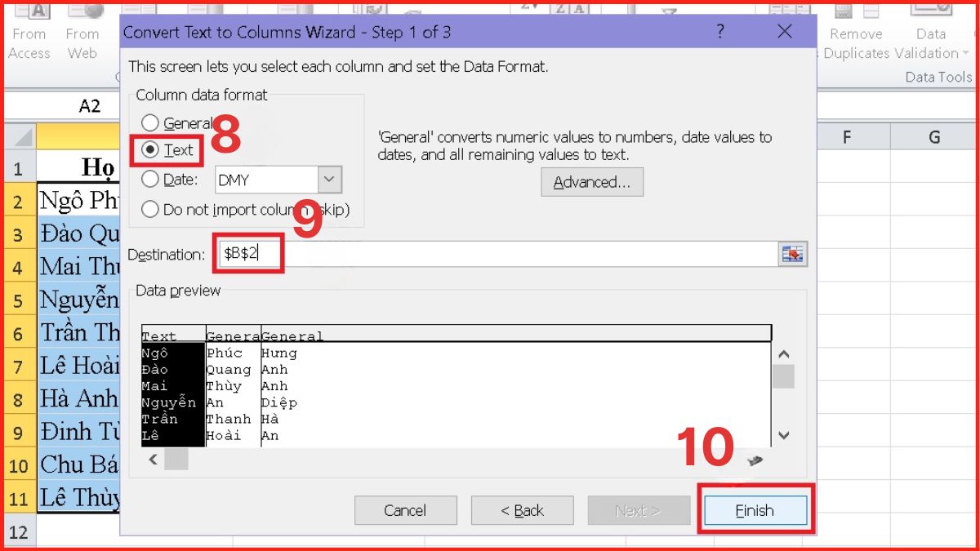
Task: Choose Do not import column (skip)
Action: point(150,209)
